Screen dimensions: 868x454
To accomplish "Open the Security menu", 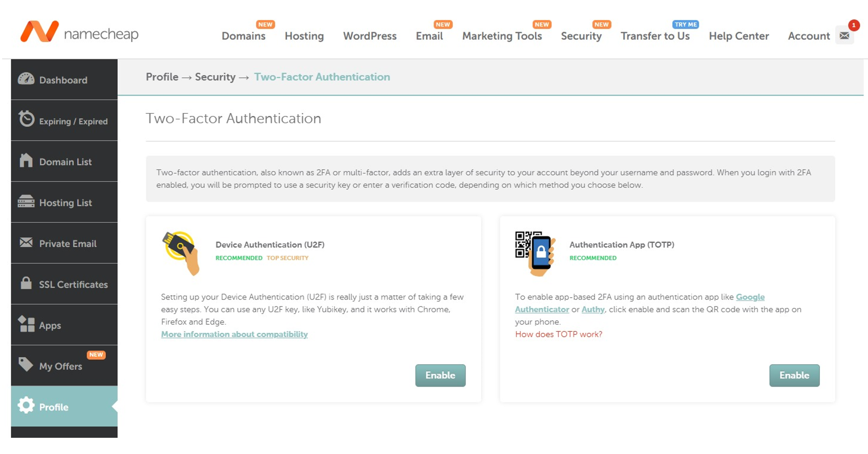I will pos(581,36).
